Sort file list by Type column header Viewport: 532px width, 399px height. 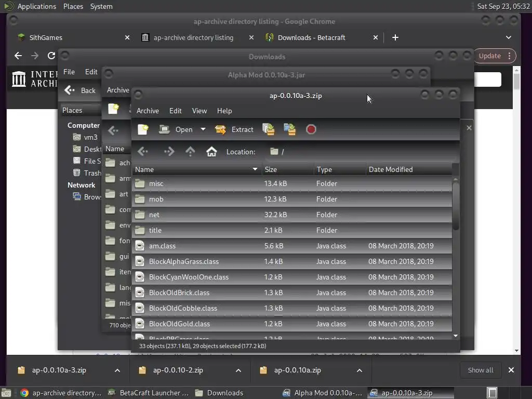340,169
